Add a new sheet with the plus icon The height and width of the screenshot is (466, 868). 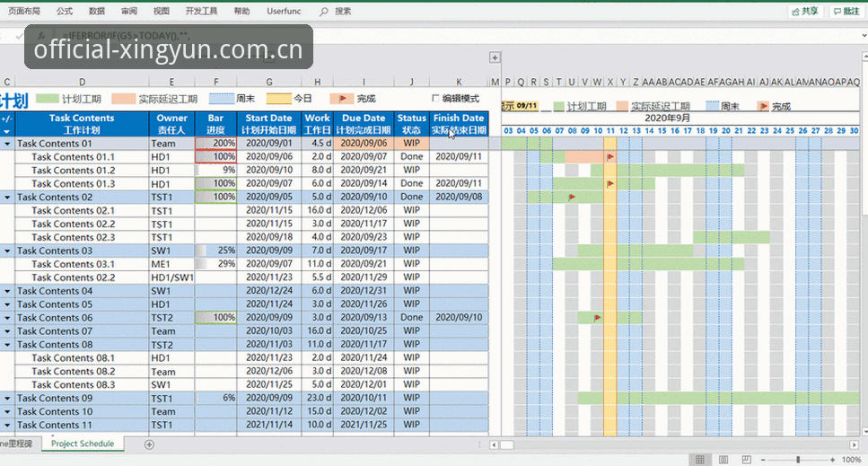pos(149,444)
